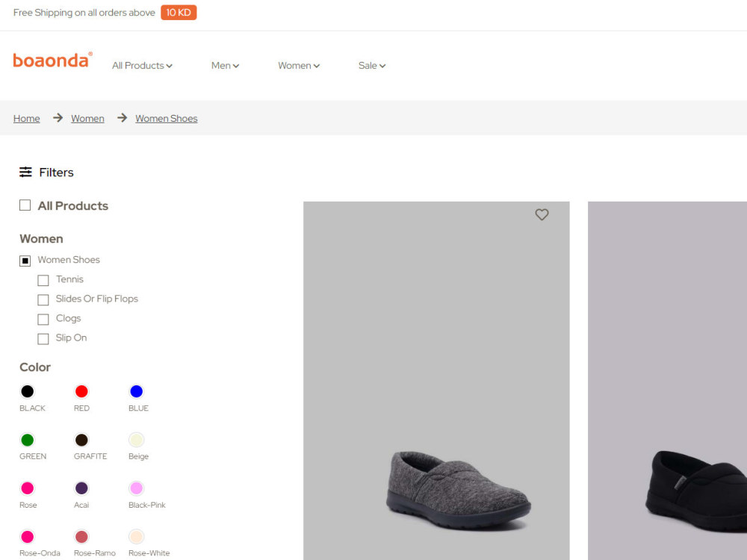Filter by RED color swatch

(x=81, y=391)
